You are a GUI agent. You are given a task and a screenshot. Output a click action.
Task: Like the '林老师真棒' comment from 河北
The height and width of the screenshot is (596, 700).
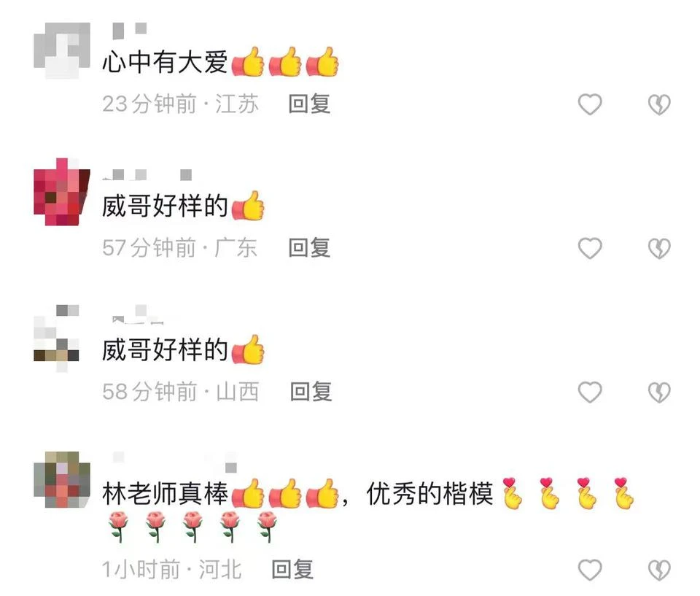590,570
